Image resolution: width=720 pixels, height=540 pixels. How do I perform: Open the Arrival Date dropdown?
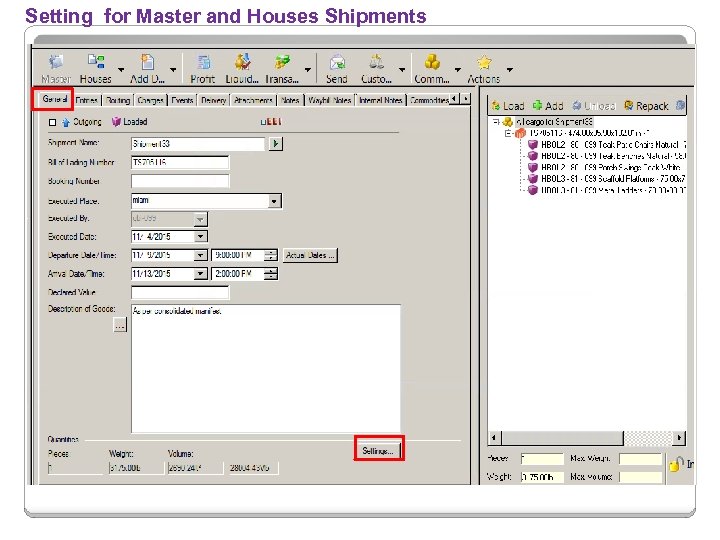click(200, 274)
